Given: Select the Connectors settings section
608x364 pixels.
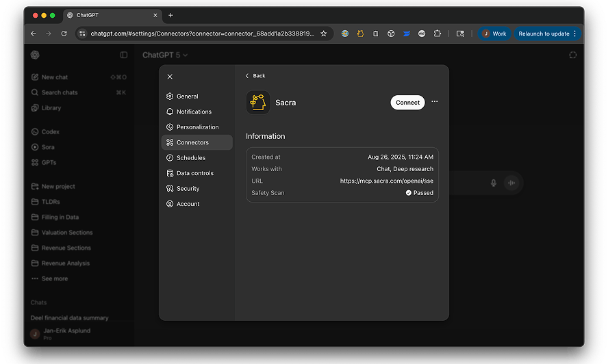Looking at the screenshot, I should point(197,142).
